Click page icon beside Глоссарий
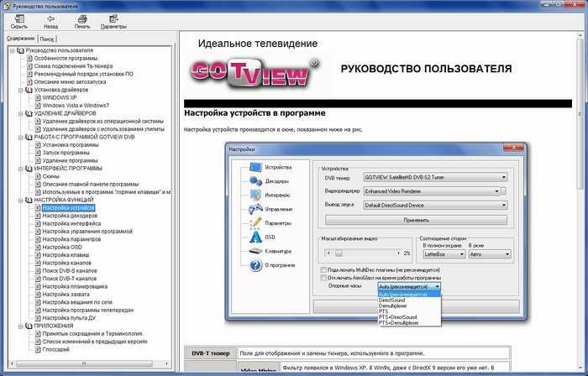The width and height of the screenshot is (588, 376). [x=38, y=349]
